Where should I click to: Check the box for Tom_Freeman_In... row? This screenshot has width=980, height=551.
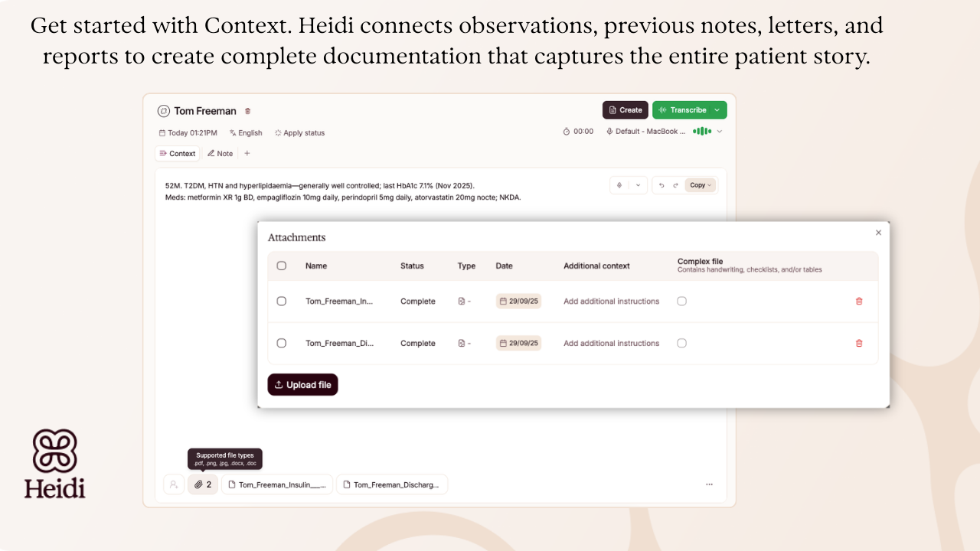coord(282,302)
